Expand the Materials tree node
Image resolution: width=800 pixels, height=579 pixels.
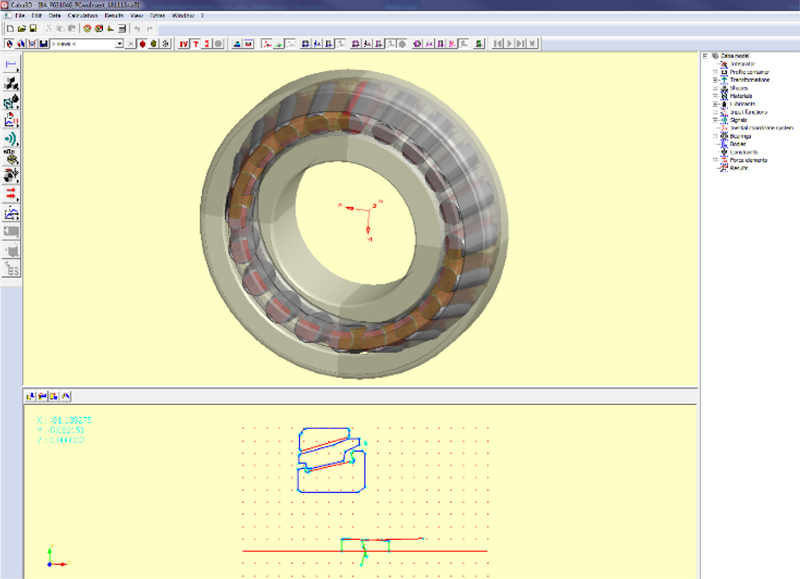click(x=715, y=95)
